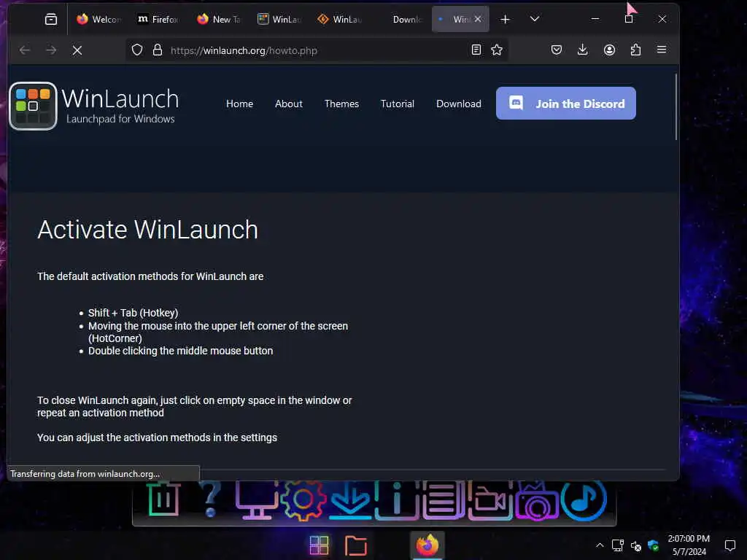
Task: Show hidden system tray icons
Action: tap(600, 545)
